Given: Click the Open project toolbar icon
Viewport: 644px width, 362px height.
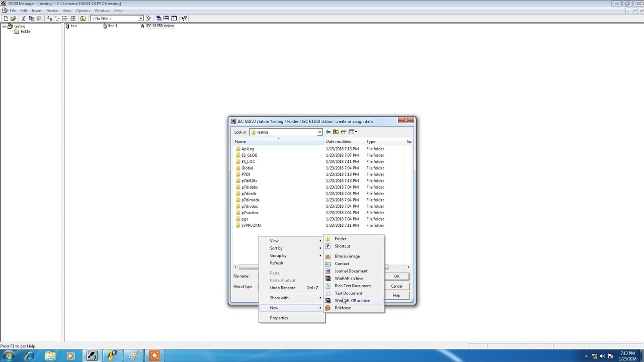Looking at the screenshot, I should [x=13, y=19].
